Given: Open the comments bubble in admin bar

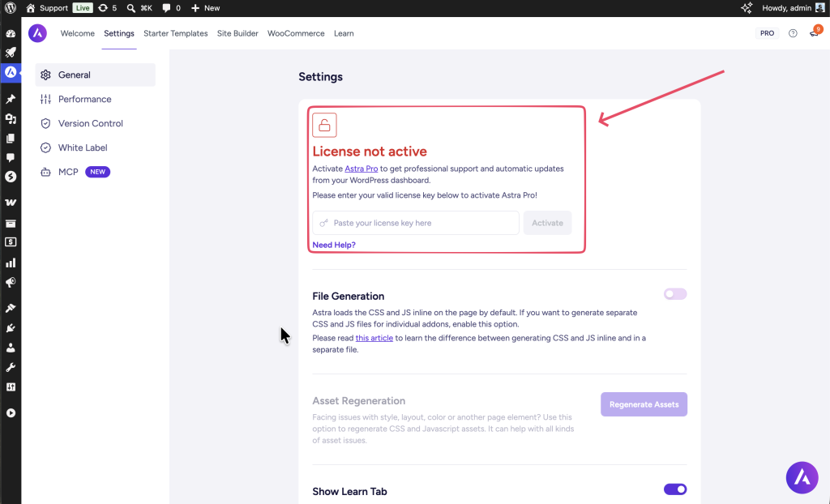Looking at the screenshot, I should (x=166, y=8).
